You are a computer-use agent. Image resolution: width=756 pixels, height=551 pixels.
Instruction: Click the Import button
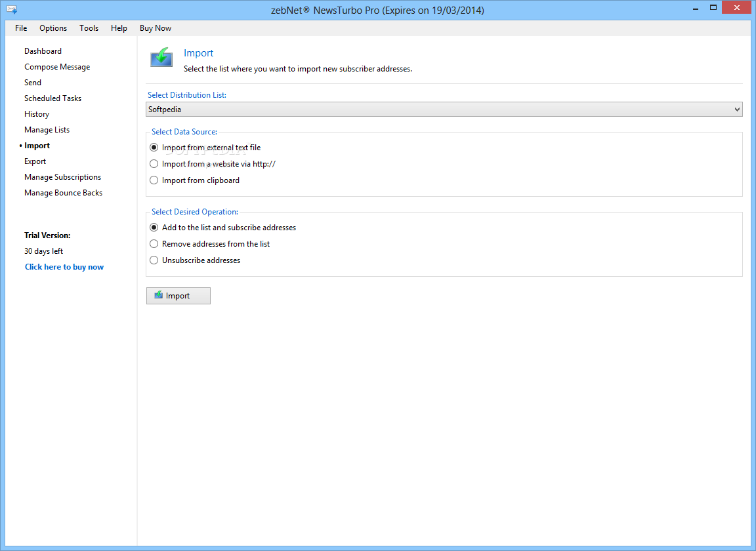pyautogui.click(x=178, y=296)
